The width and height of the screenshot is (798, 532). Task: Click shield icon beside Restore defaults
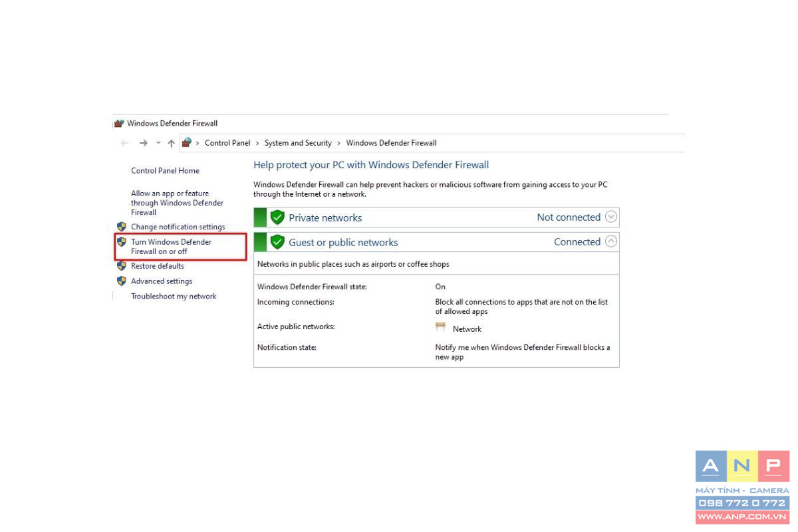(121, 266)
